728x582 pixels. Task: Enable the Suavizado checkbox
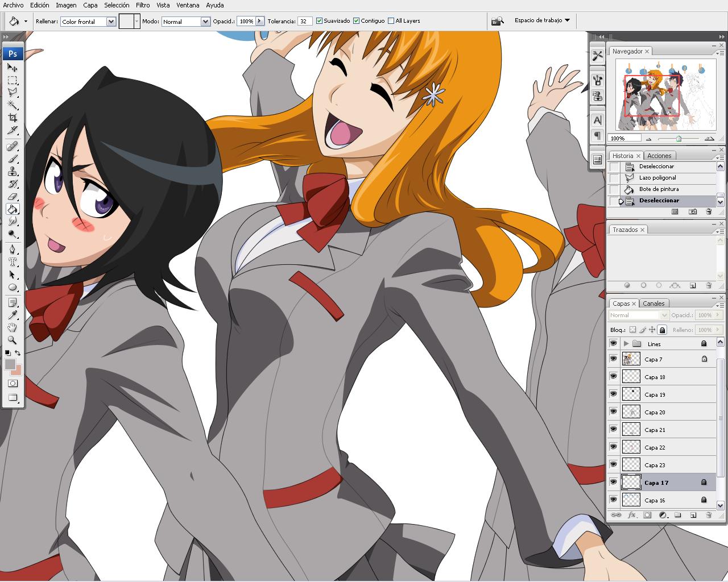tap(320, 20)
